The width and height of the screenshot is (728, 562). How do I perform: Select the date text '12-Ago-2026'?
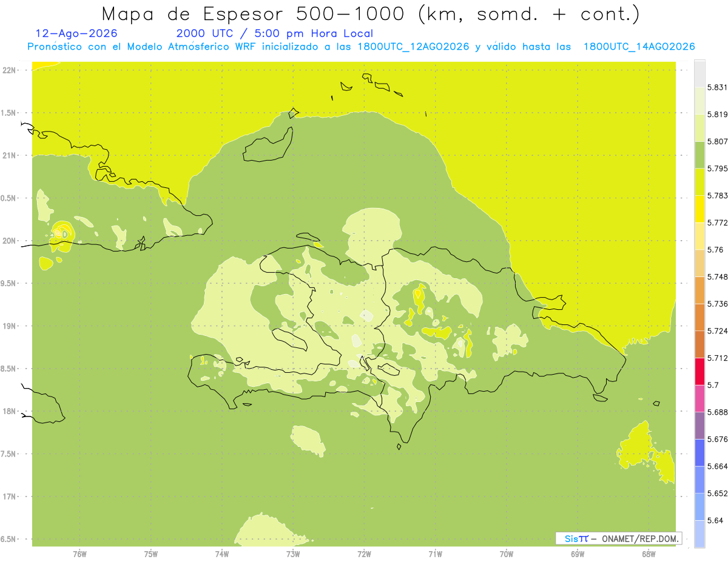tap(77, 33)
